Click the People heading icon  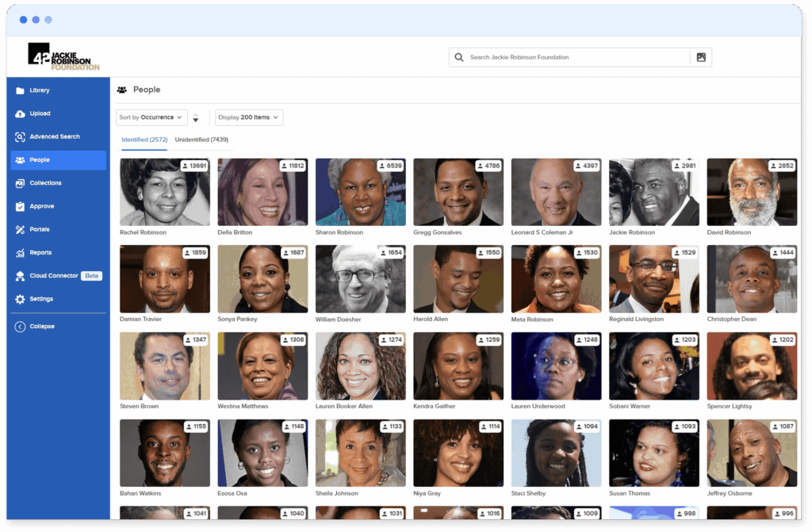pyautogui.click(x=121, y=90)
